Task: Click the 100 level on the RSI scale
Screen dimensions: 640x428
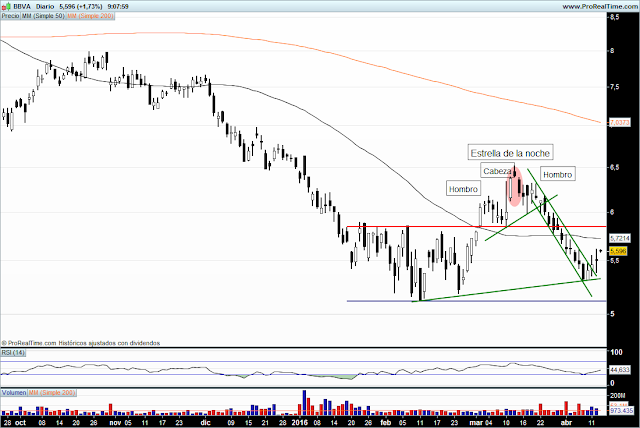Action: [x=616, y=352]
